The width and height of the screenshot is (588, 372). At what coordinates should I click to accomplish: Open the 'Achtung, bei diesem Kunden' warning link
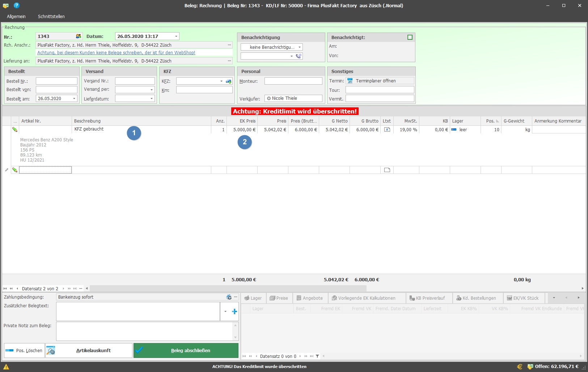(116, 53)
